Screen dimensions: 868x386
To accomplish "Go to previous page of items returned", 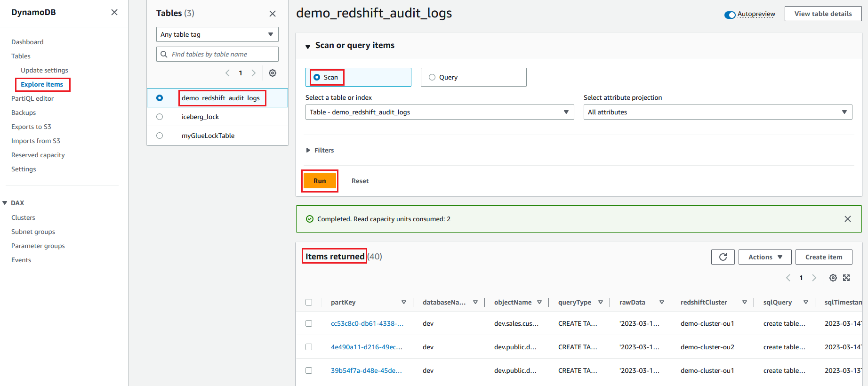I will coord(788,278).
